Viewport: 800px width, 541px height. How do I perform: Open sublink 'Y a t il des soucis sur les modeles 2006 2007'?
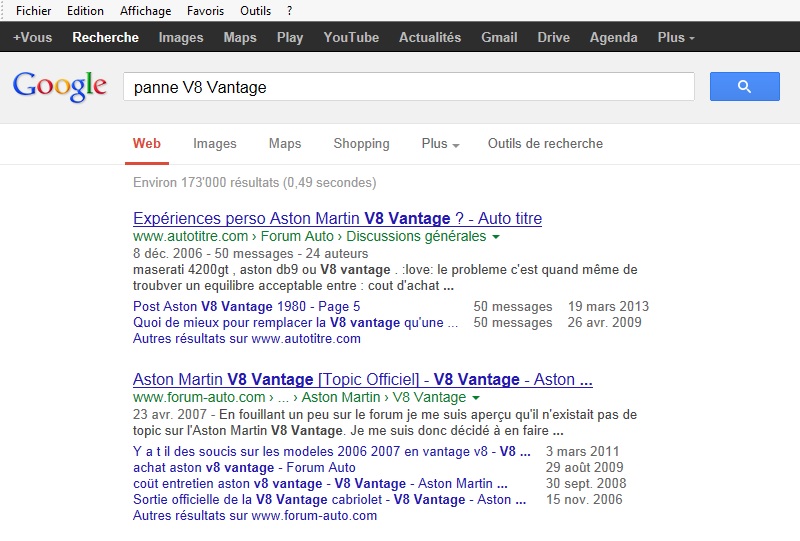332,452
